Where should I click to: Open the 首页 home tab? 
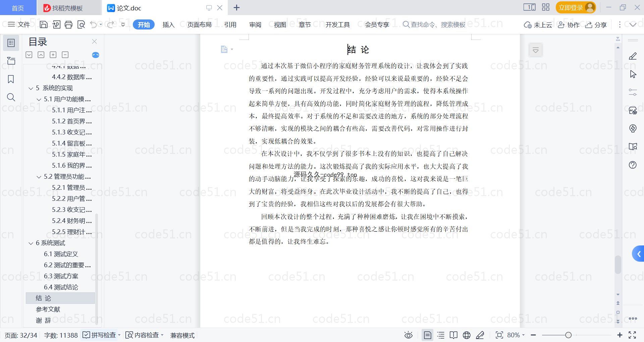[18, 8]
